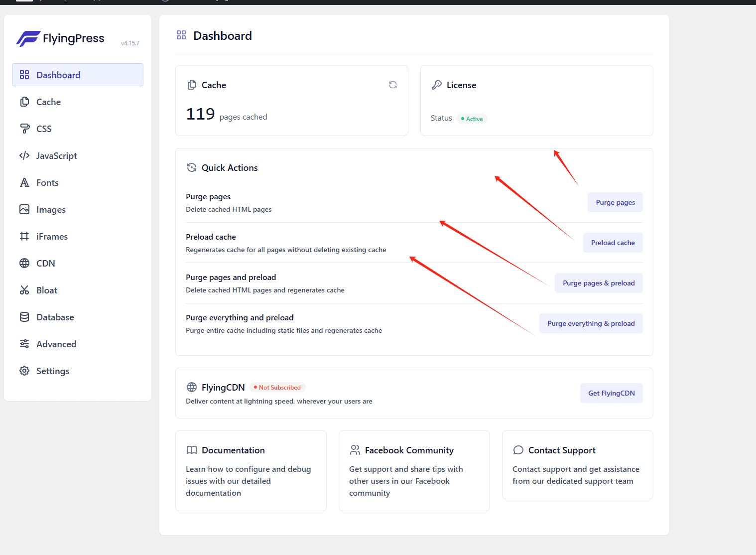Open the JavaScript settings section
Screen dimensions: 756x555
tap(78, 155)
